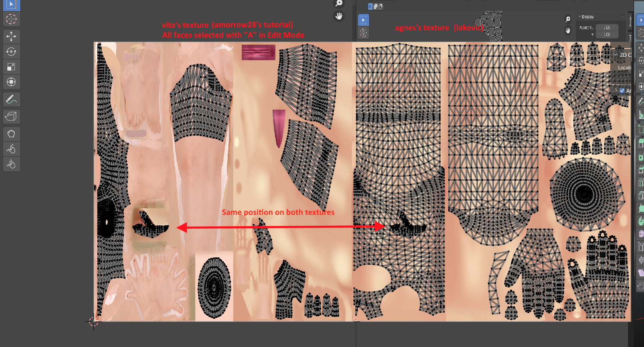The height and width of the screenshot is (347, 644).
Task: Choose the Rotate tool in left UV editor
Action: pos(12,52)
